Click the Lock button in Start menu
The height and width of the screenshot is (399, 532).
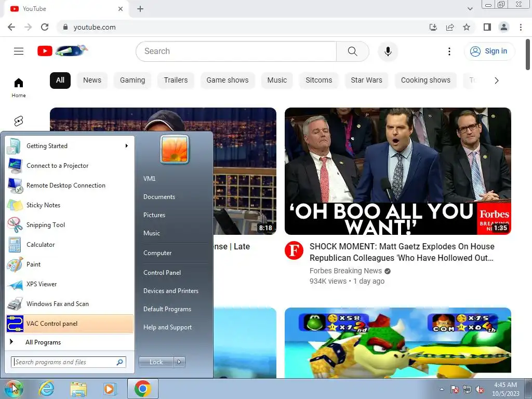tap(156, 362)
